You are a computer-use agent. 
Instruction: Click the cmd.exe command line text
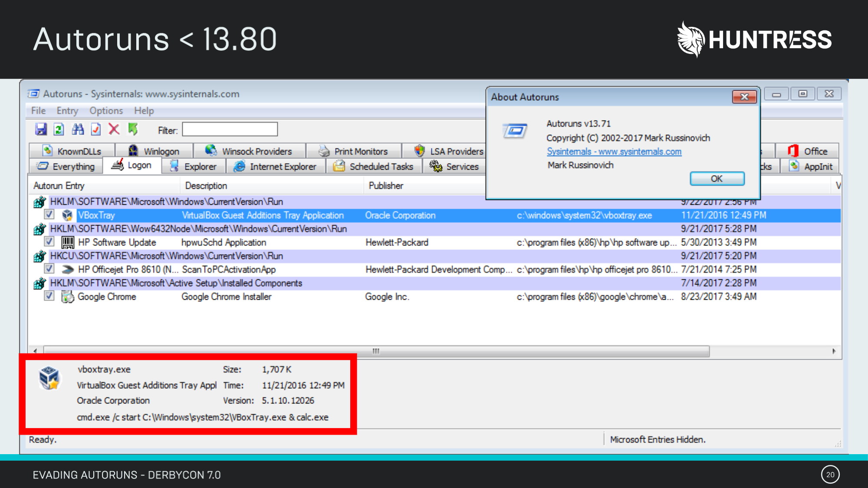click(x=203, y=417)
